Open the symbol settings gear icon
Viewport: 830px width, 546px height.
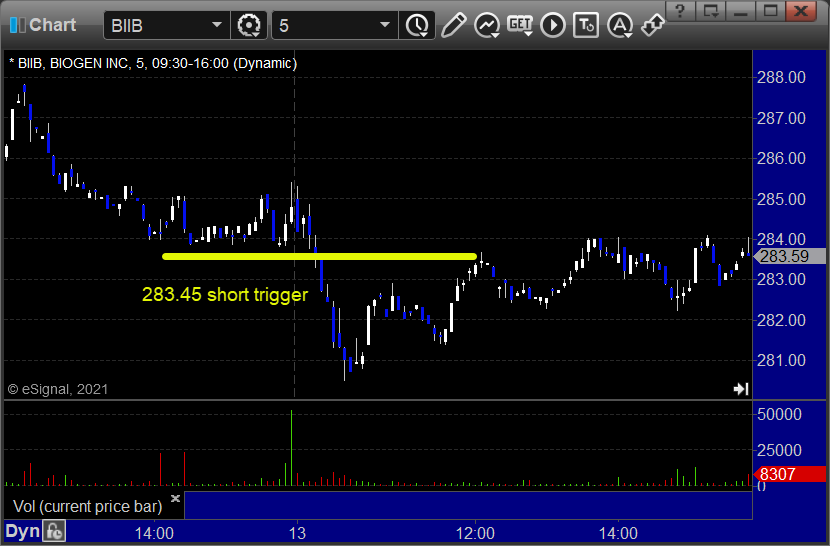(249, 25)
